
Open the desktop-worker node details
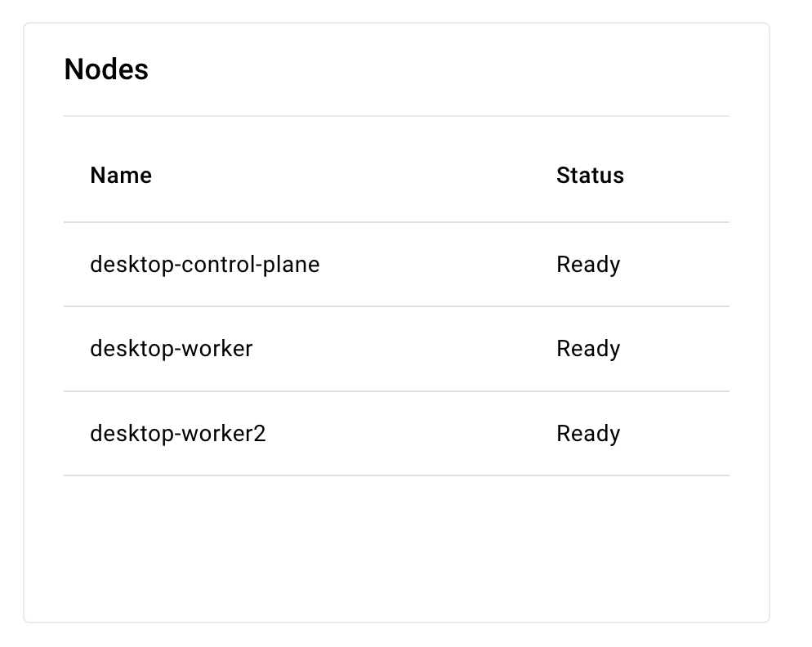(x=172, y=349)
